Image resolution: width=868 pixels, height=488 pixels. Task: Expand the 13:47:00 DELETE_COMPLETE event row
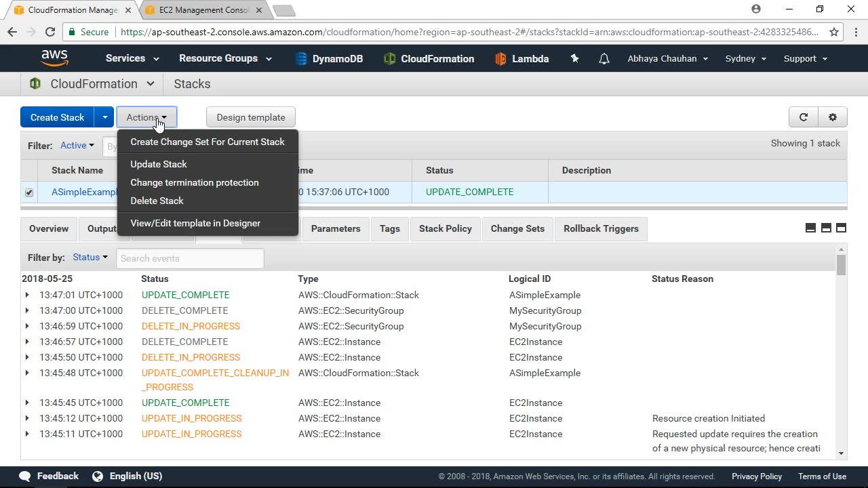tap(27, 310)
